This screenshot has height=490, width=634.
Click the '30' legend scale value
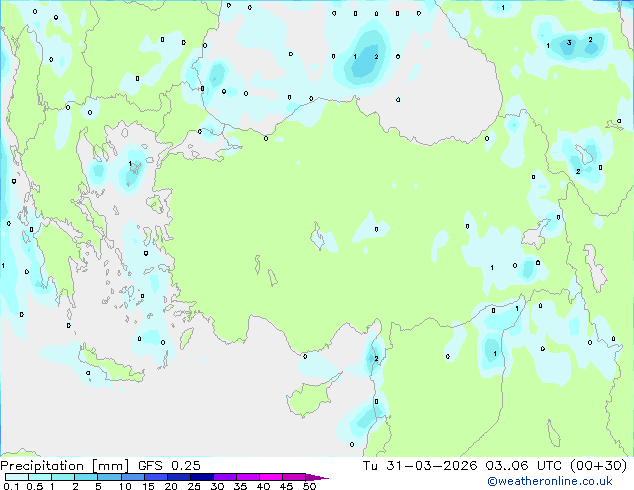[217, 486]
